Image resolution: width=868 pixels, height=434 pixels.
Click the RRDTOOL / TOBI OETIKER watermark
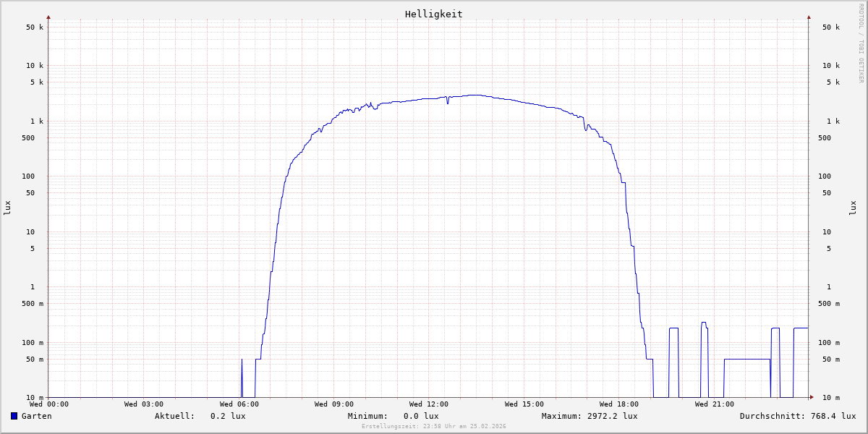[x=861, y=43]
